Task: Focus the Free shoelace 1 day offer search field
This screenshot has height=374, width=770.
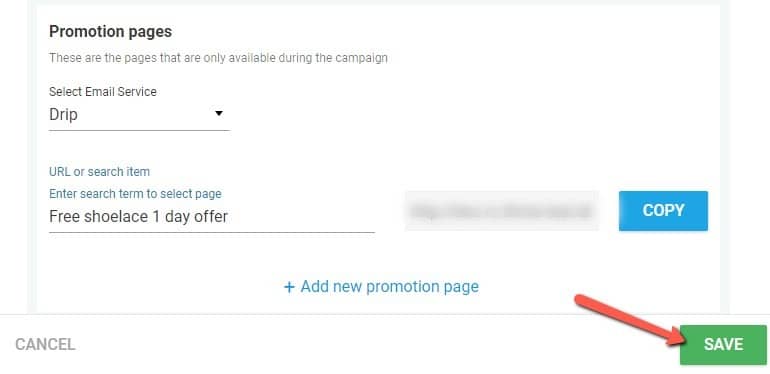Action: [212, 216]
